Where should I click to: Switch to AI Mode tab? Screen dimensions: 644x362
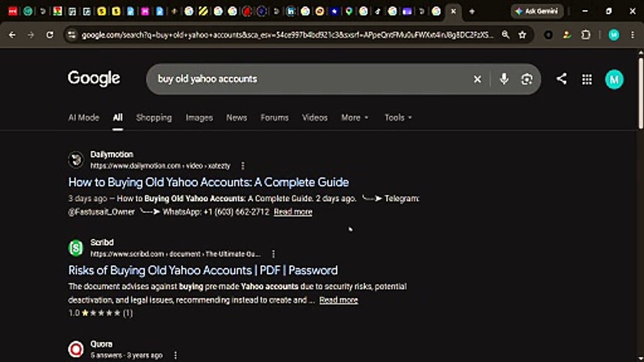point(84,118)
